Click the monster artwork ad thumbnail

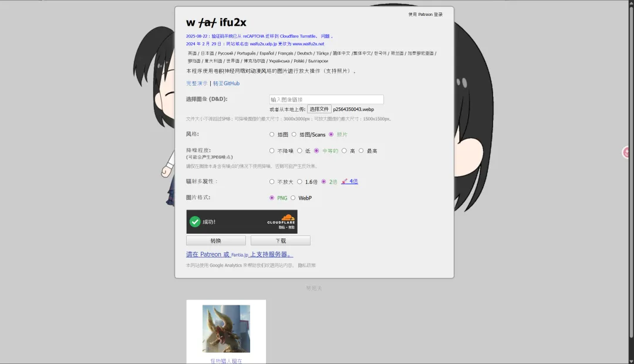tap(226, 329)
